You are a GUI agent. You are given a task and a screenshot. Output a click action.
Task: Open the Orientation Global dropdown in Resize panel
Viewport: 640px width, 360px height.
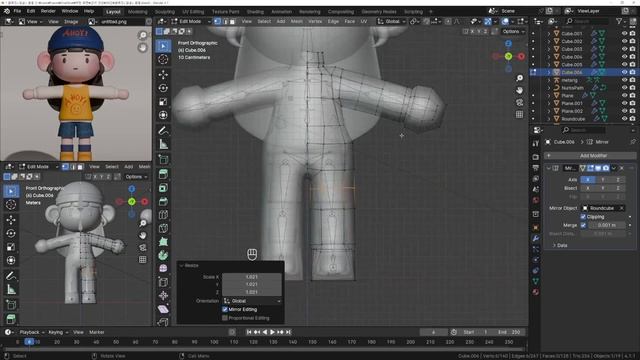point(252,301)
